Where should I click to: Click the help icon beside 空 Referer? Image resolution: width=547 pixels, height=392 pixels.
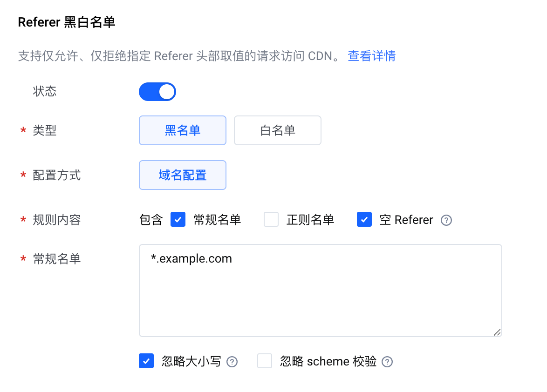tap(446, 220)
